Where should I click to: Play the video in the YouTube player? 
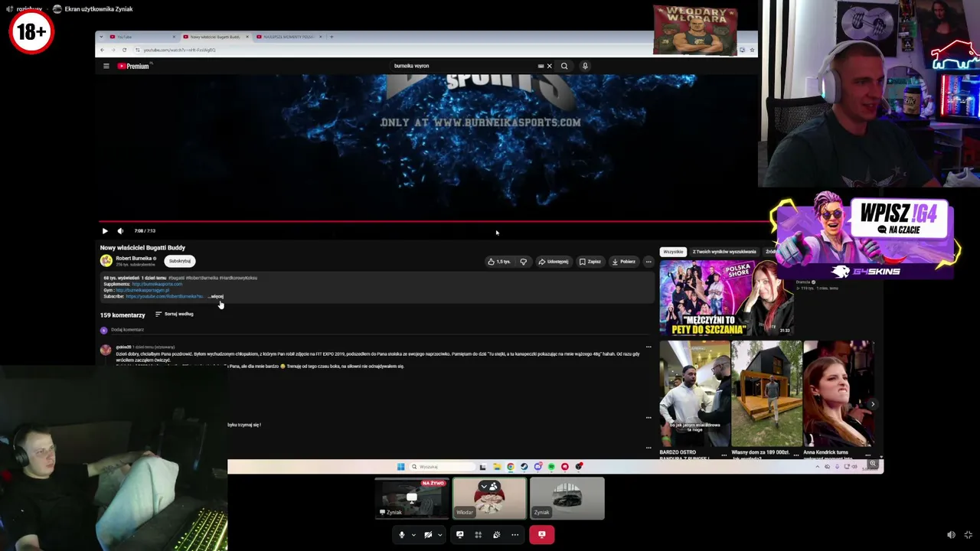(105, 230)
